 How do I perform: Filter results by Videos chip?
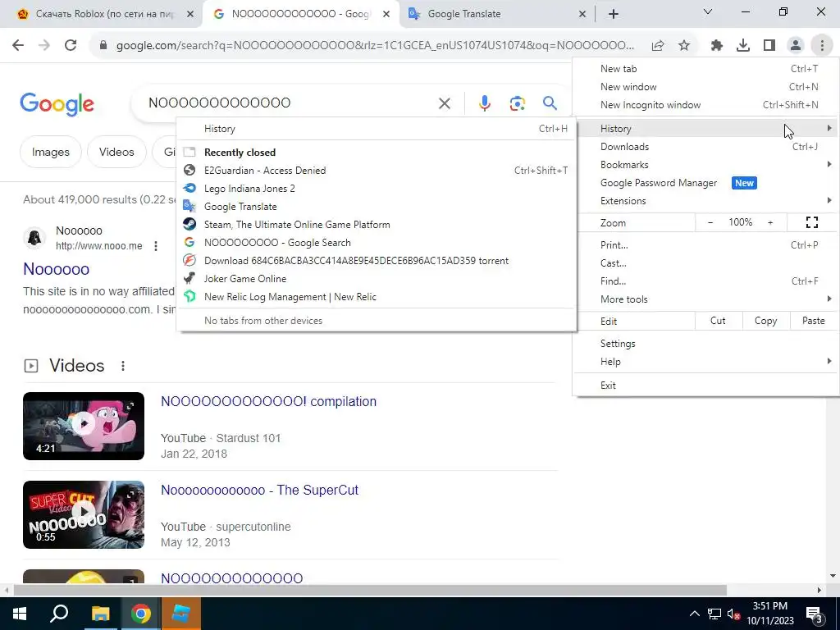click(116, 152)
